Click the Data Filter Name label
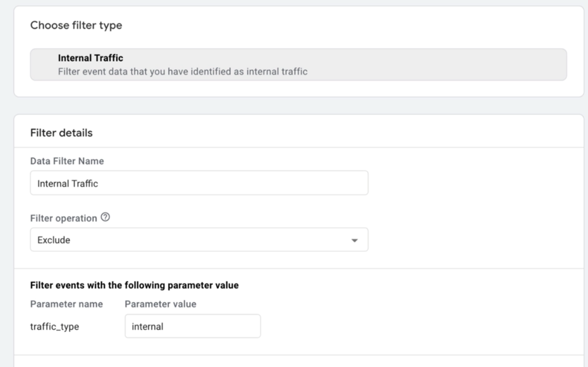Viewport: 588px width, 367px height. click(x=67, y=161)
